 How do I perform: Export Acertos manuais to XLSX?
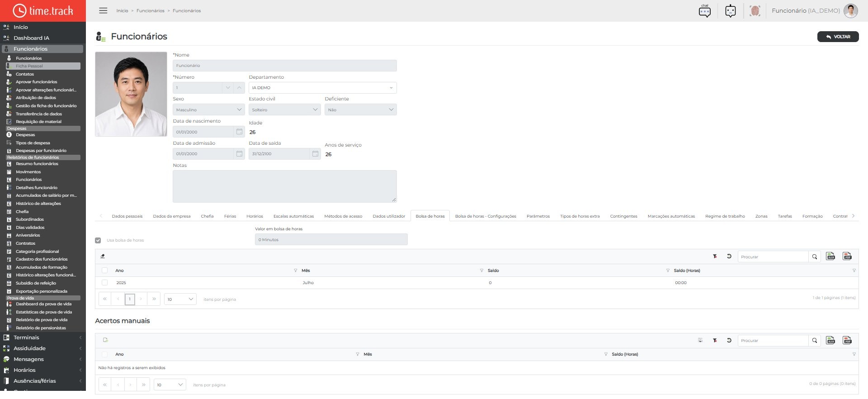830,340
